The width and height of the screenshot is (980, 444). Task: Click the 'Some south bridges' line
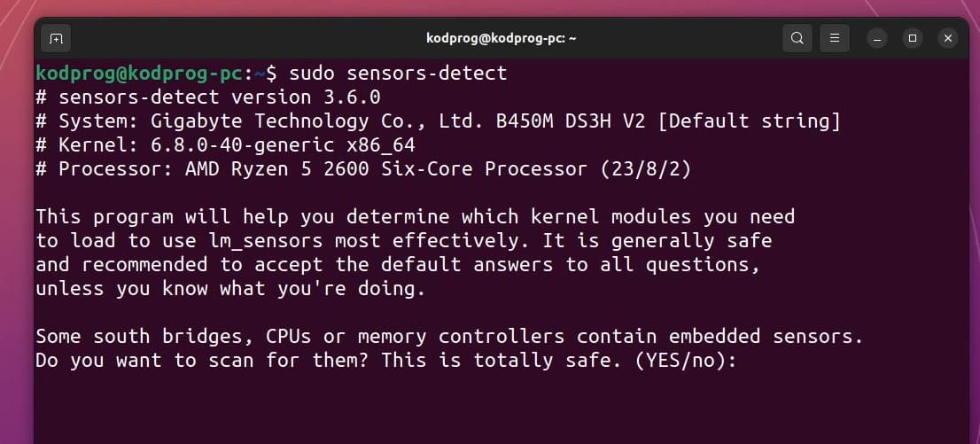click(449, 337)
